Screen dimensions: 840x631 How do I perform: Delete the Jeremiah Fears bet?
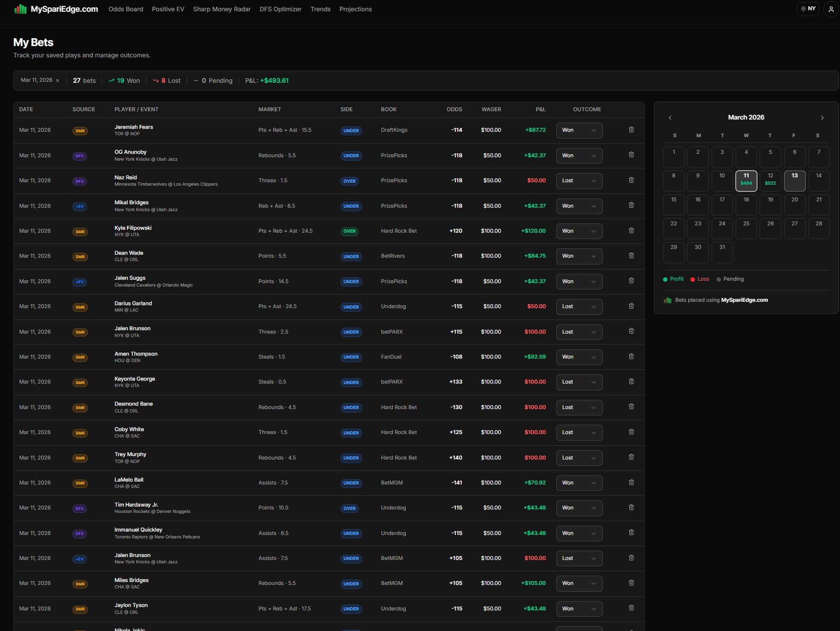click(631, 130)
